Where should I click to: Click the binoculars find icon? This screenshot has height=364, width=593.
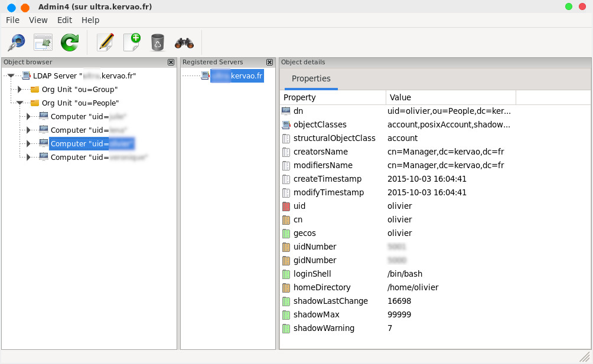184,42
